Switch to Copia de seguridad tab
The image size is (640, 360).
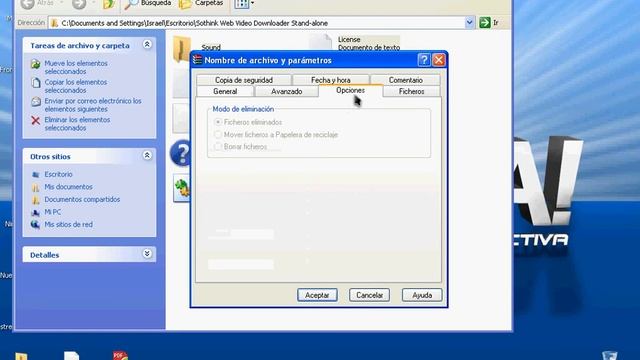click(244, 80)
